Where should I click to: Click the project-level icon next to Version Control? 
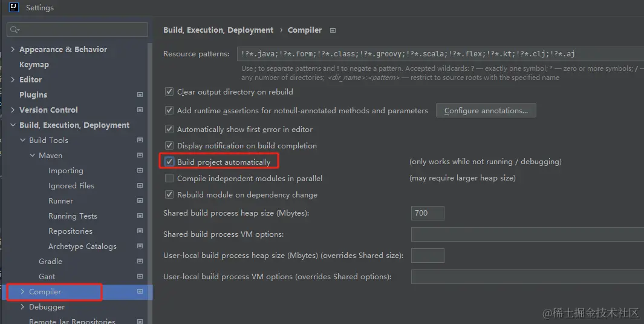tap(140, 110)
